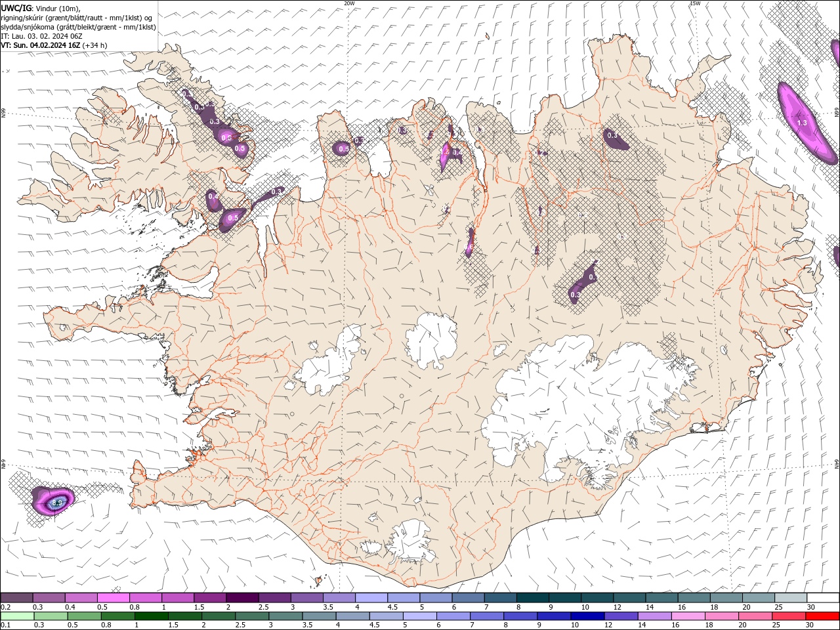Pick the darkest purple 2–2.5 upper legend swatch
This screenshot has height=630, width=840.
(x=241, y=597)
